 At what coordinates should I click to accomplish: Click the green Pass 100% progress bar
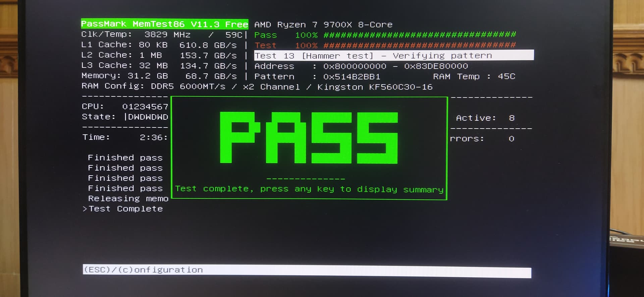pos(419,35)
